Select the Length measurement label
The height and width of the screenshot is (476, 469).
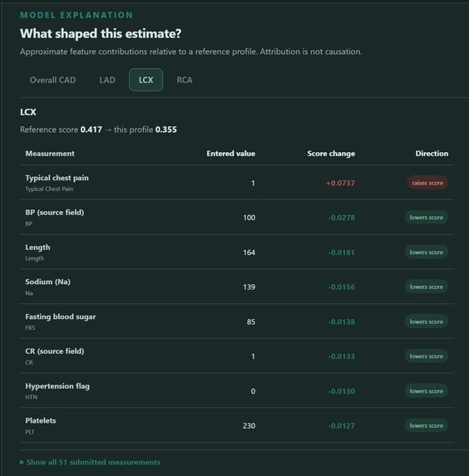point(37,248)
